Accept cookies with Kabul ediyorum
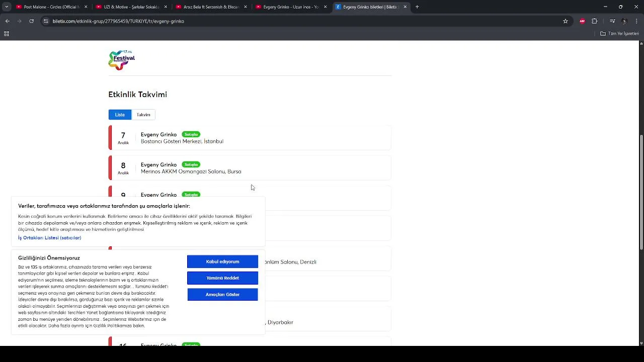Screen dimensions: 644x362 tap(222, 261)
